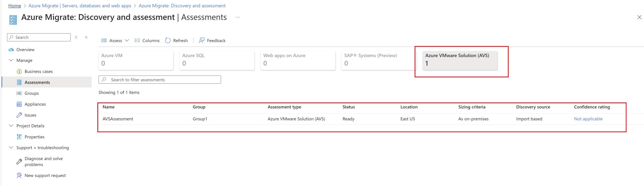Click the Ready status cell
The height and width of the screenshot is (186, 644).
click(348, 119)
